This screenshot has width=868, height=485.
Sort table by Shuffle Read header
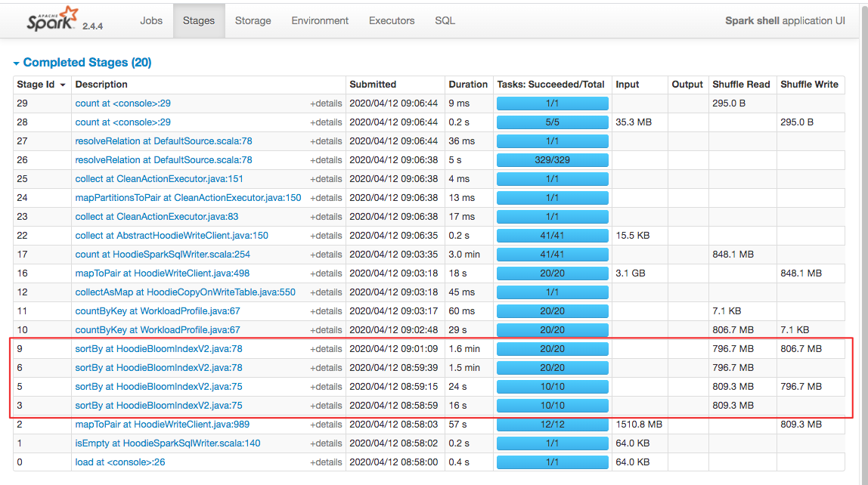[741, 85]
